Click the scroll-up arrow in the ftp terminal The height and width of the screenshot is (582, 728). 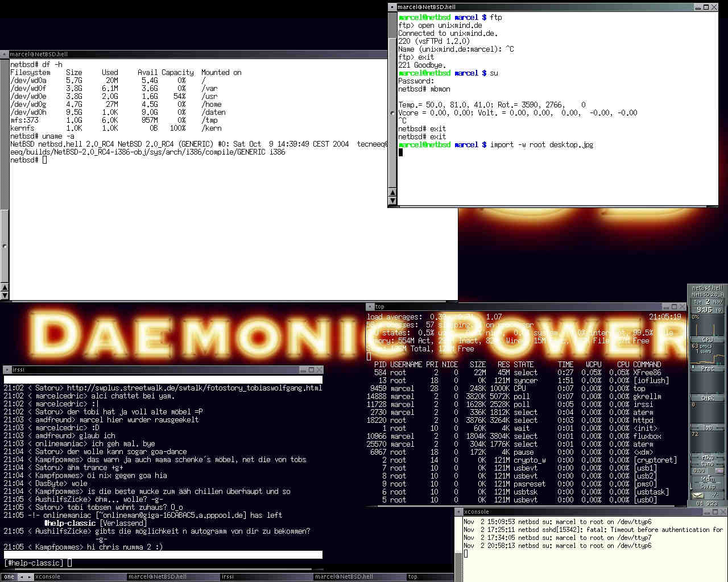click(392, 193)
